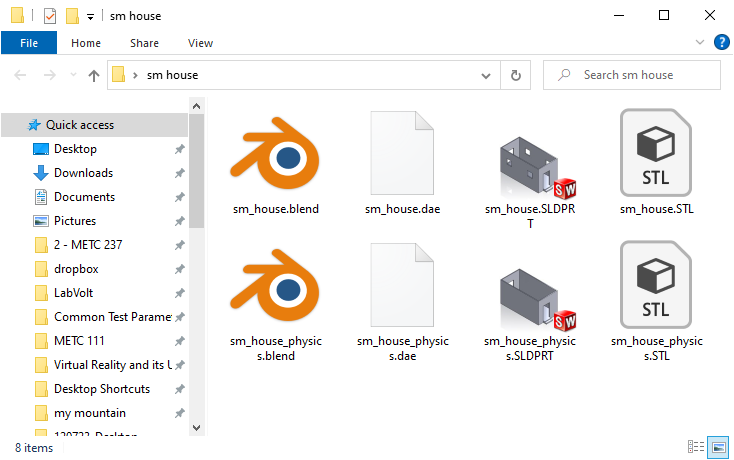Image resolution: width=734 pixels, height=460 pixels.
Task: Open Common Test Parameters folder in sidebar
Action: pos(113,317)
